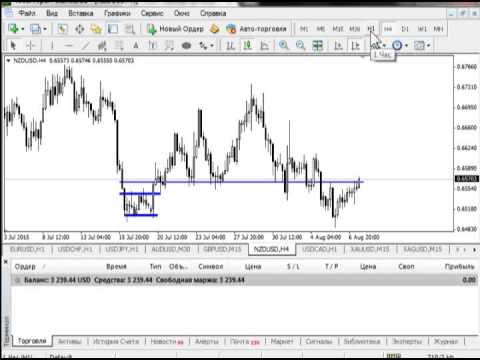This screenshot has width=480, height=360.
Task: Switch to the USDCAD,H1 chart tab
Action: [x=319, y=249]
